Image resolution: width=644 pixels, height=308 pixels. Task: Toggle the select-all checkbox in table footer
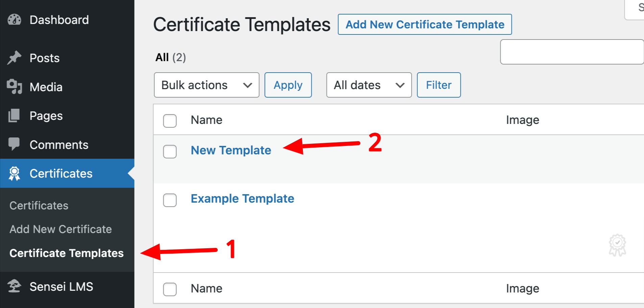tap(170, 289)
